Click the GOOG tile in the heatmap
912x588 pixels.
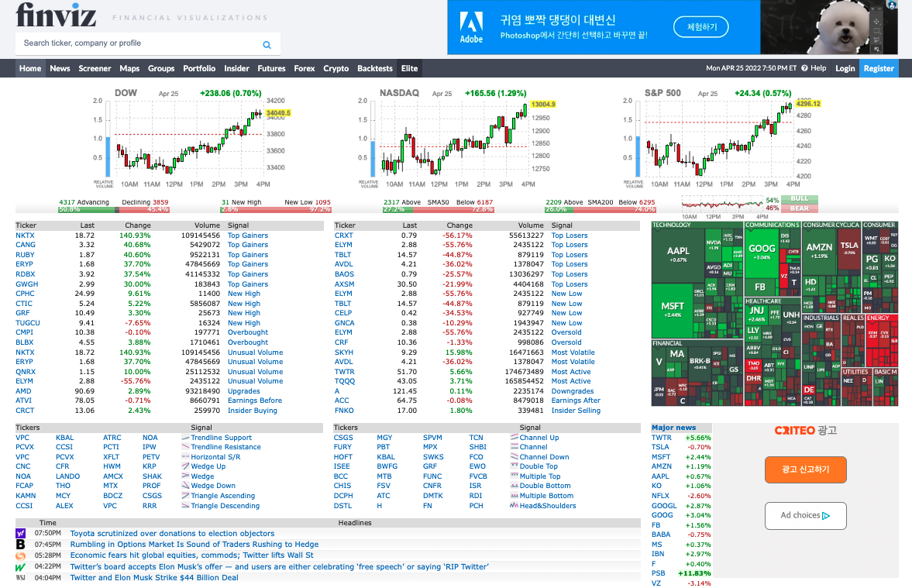(762, 252)
